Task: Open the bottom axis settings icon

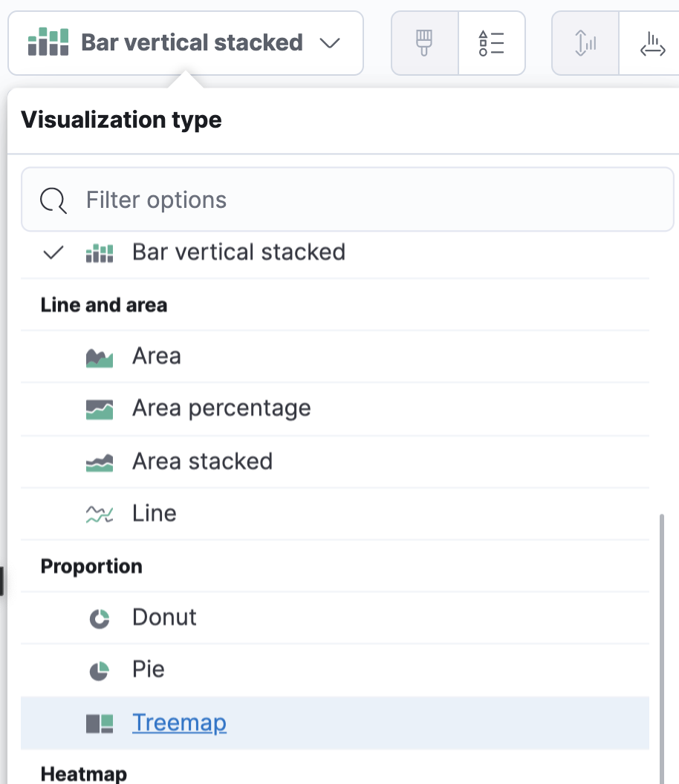Action: click(x=653, y=43)
